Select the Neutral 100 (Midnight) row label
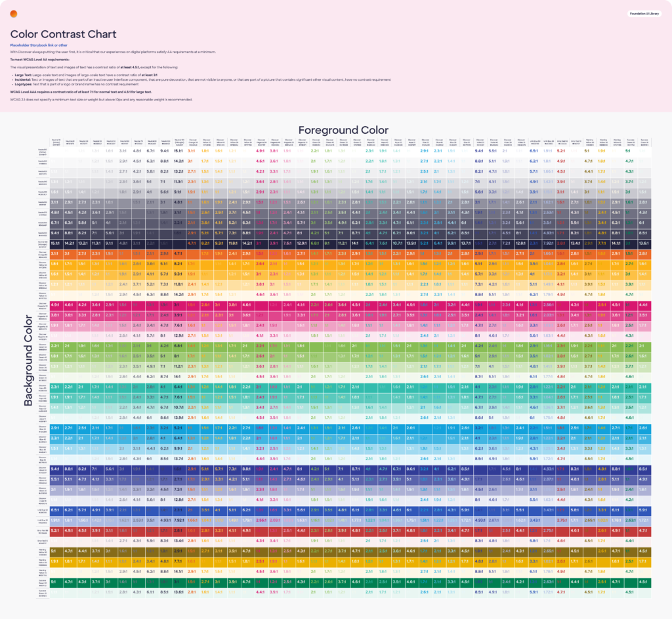Viewport: 672px width, 619px height. click(42, 243)
